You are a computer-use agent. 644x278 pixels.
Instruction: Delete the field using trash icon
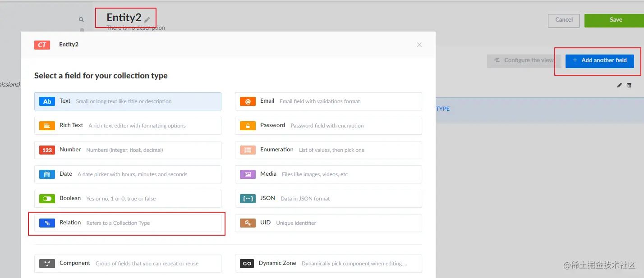(630, 85)
